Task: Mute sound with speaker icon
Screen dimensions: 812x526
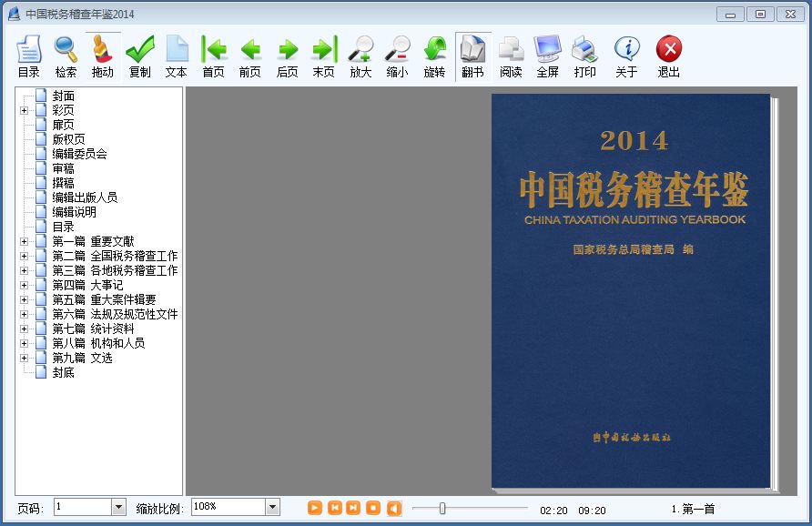Action: [x=394, y=508]
